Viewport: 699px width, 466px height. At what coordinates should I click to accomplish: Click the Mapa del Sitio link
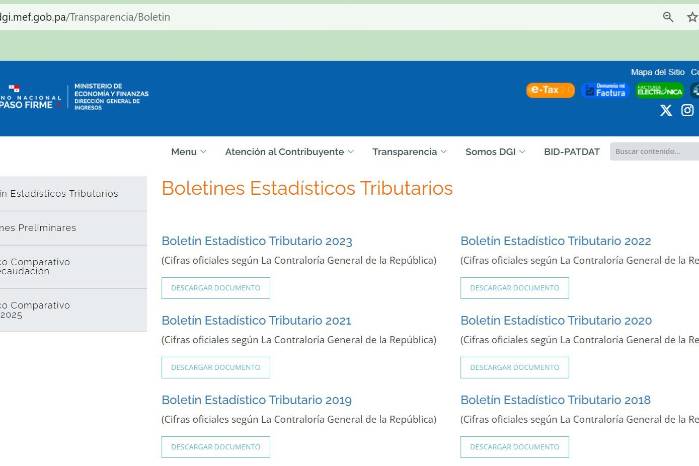click(x=658, y=72)
